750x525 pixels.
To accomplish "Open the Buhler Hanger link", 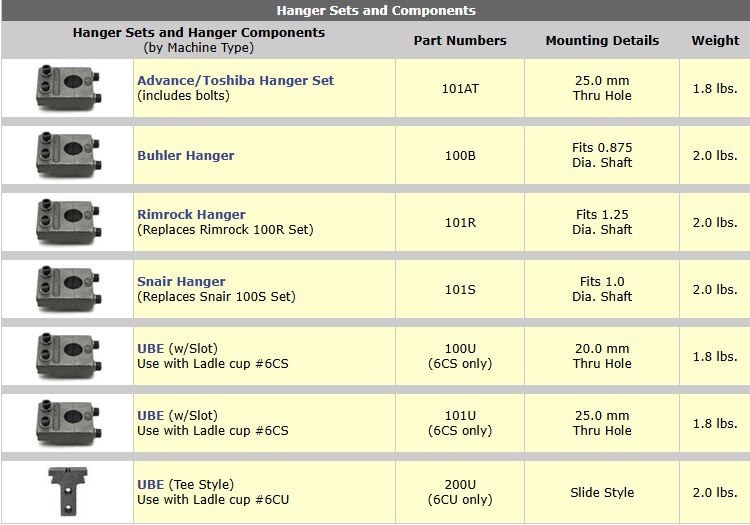I will point(186,155).
